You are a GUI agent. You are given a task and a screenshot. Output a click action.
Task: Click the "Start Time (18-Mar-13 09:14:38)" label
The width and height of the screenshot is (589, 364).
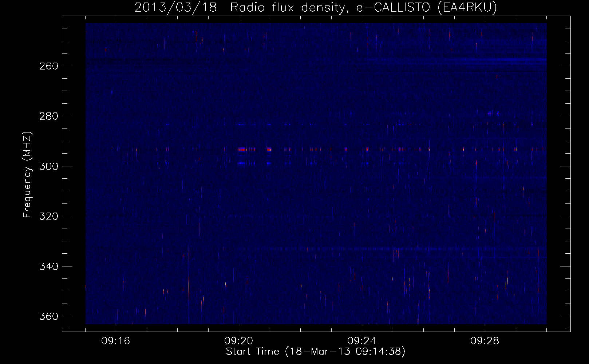point(316,352)
